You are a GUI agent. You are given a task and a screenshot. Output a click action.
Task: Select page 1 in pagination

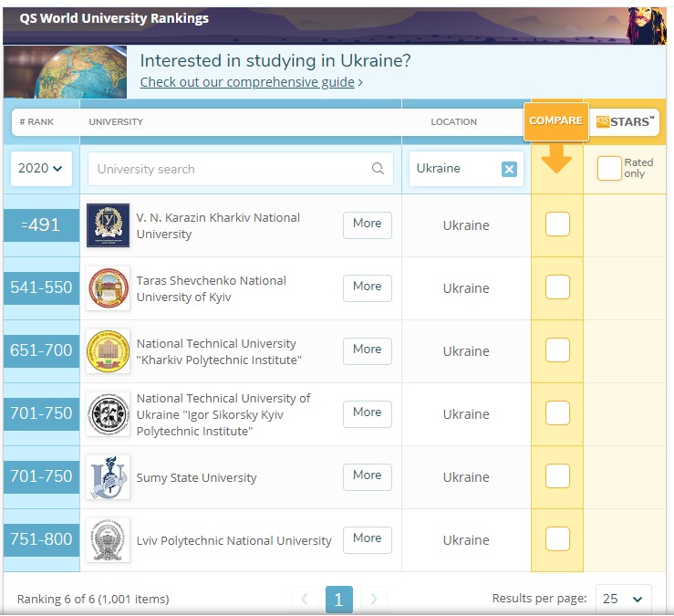338,599
